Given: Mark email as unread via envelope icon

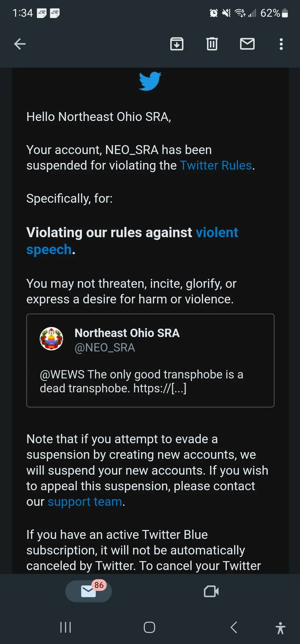Looking at the screenshot, I should [247, 44].
